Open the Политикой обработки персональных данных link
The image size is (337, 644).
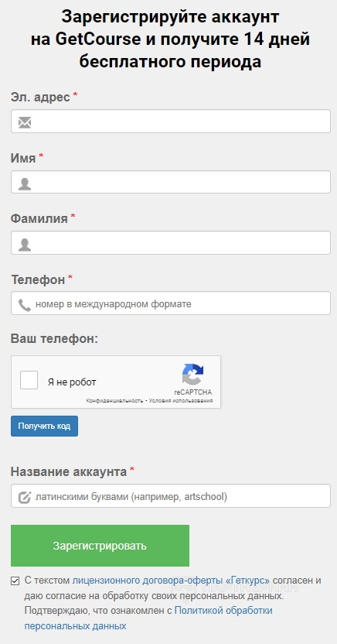pyautogui.click(x=148, y=618)
